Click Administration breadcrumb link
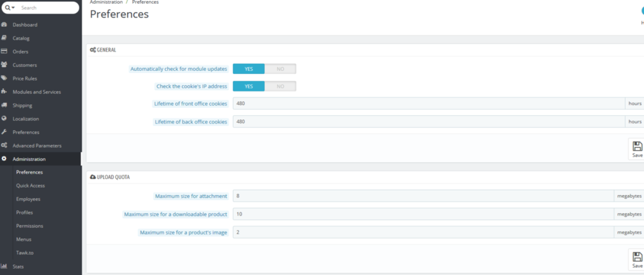 tap(106, 3)
